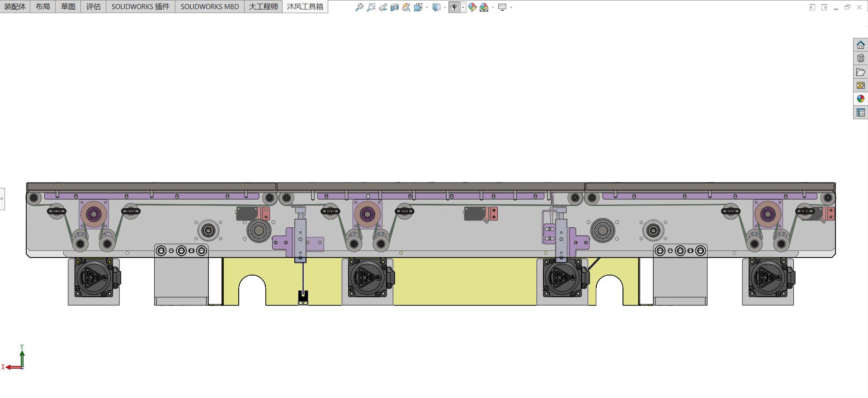This screenshot has height=398, width=868.
Task: Restore down the document window
Action: pyautogui.click(x=848, y=7)
